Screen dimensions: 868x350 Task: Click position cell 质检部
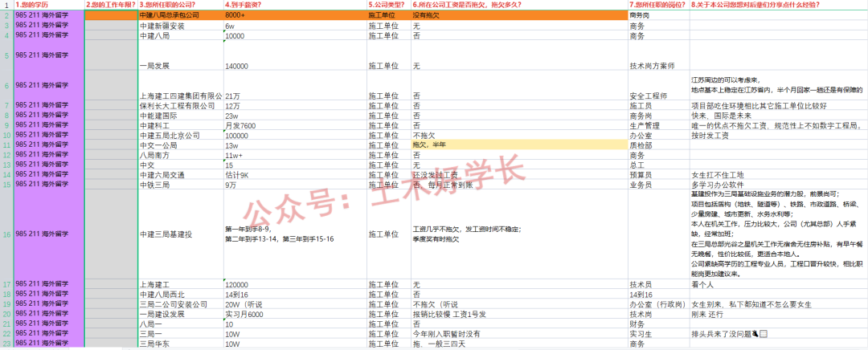659,145
